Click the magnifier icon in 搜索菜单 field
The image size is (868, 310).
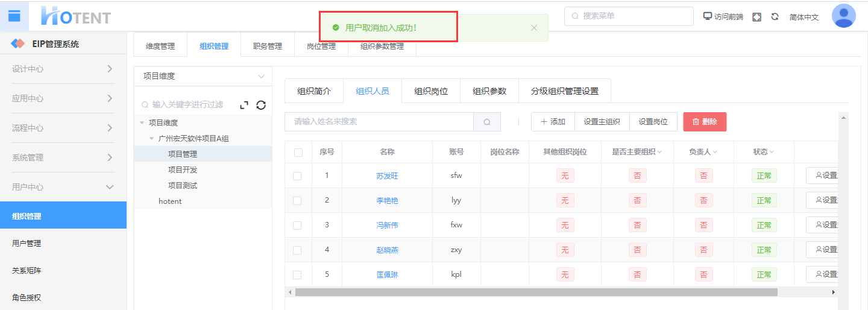pos(574,16)
